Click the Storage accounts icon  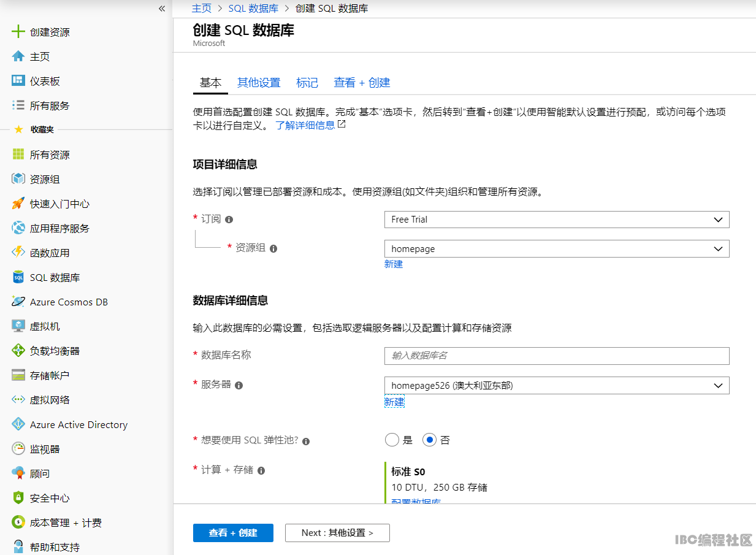pyautogui.click(x=18, y=375)
